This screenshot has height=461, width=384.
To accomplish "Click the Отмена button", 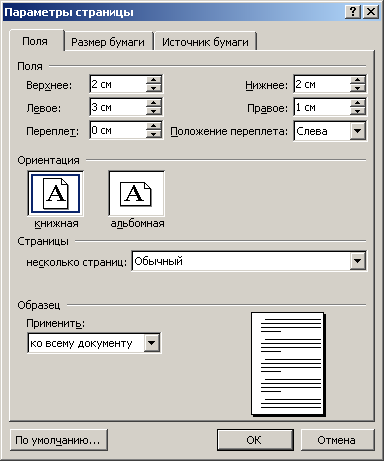I will pos(337,440).
